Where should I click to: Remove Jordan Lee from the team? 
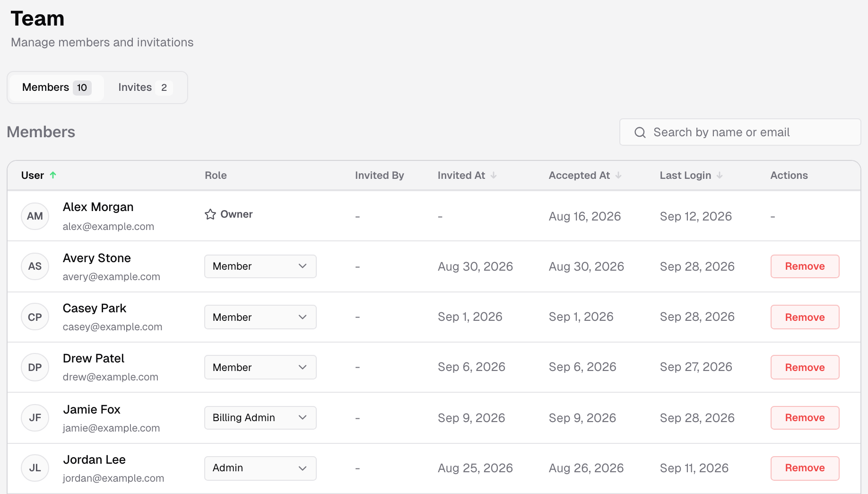[x=805, y=468]
